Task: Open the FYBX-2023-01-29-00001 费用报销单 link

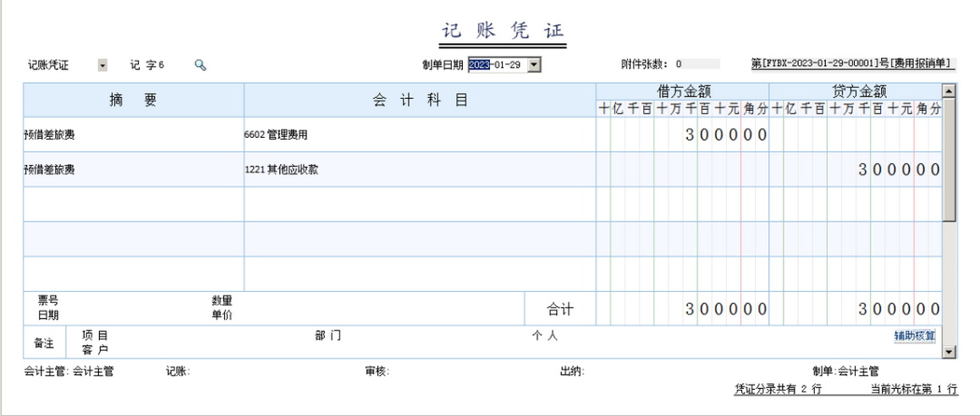Action: coord(851,63)
